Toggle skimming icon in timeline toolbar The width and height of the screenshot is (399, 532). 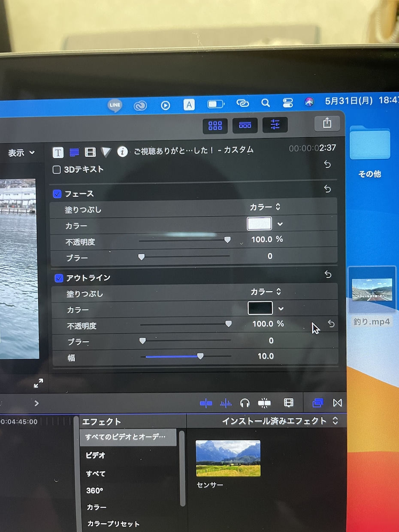click(x=206, y=403)
